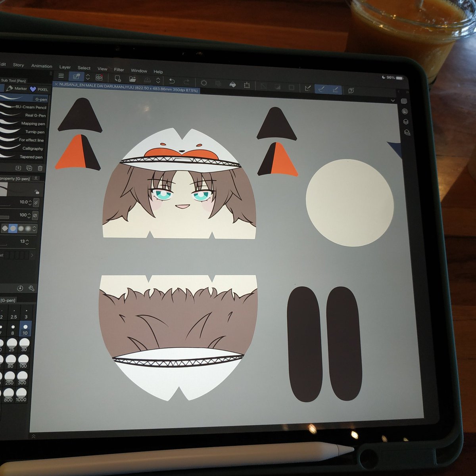Open the Quick Access panel icon on right dock
This screenshot has height=476, width=476.
click(x=404, y=102)
